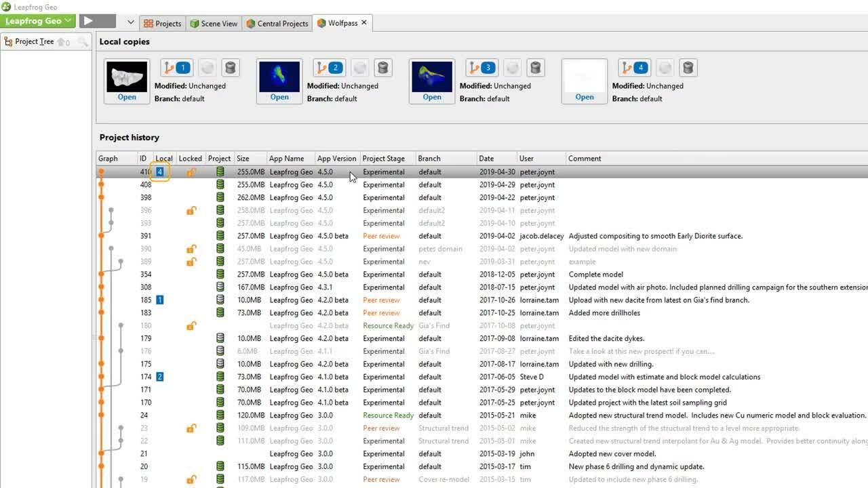The height and width of the screenshot is (488, 868).
Task: Click 'Edited the dacite dykes.' comment
Action: pos(606,338)
